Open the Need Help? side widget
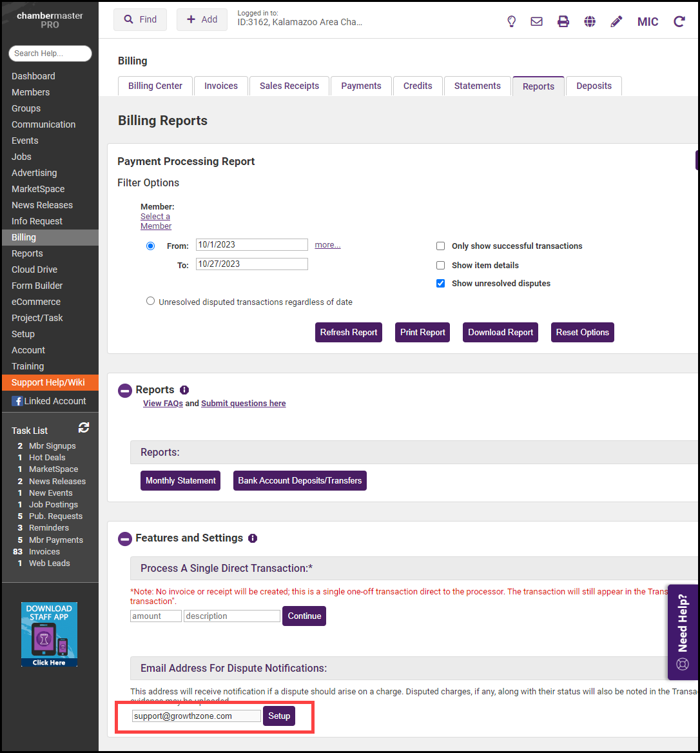 (x=683, y=632)
